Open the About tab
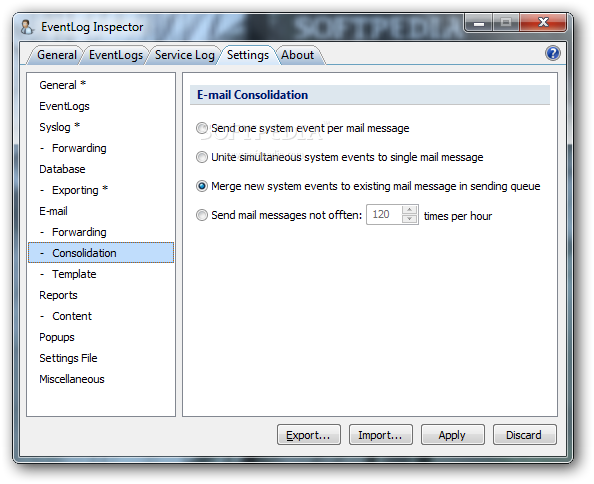Viewport: 594px width, 484px height. click(297, 55)
